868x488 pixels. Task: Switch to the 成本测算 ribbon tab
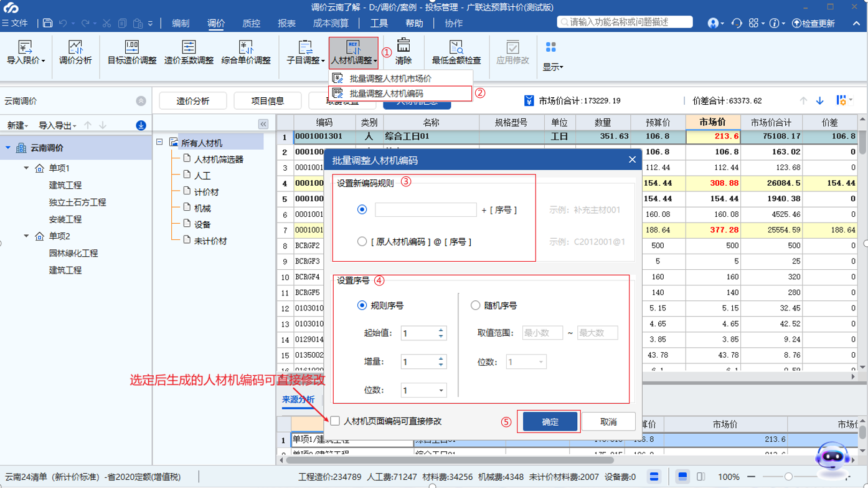click(331, 23)
